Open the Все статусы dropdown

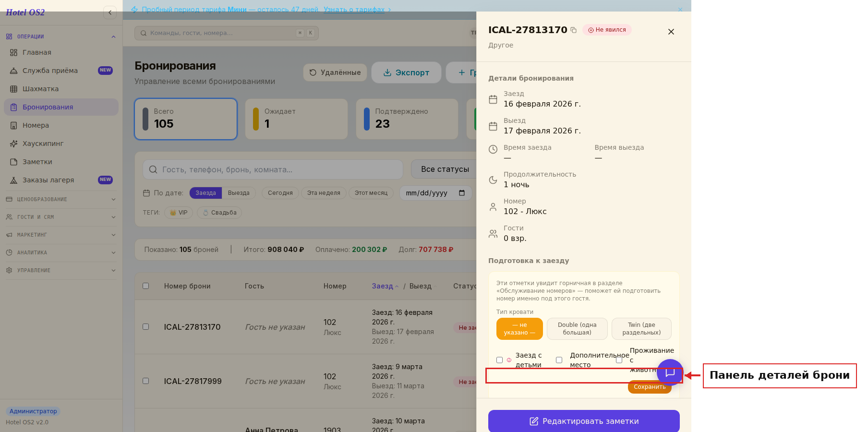(445, 169)
